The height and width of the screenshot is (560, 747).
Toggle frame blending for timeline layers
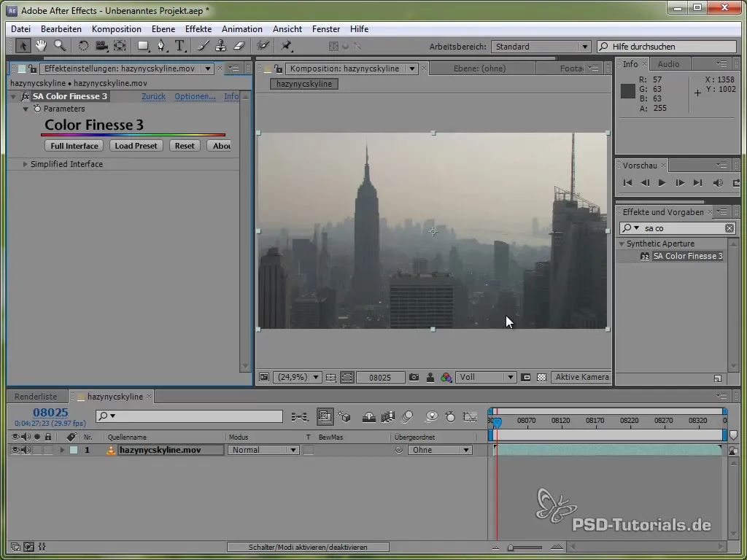point(388,417)
